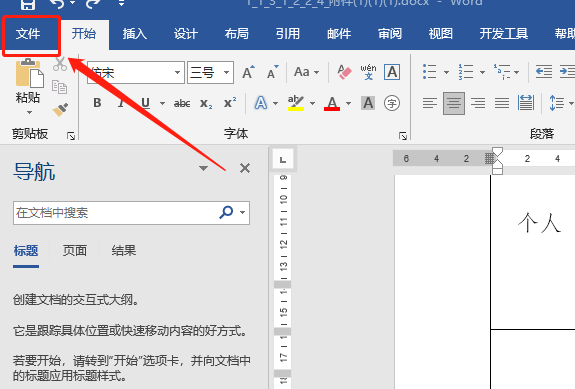Open the 开发工具 tab

[503, 34]
